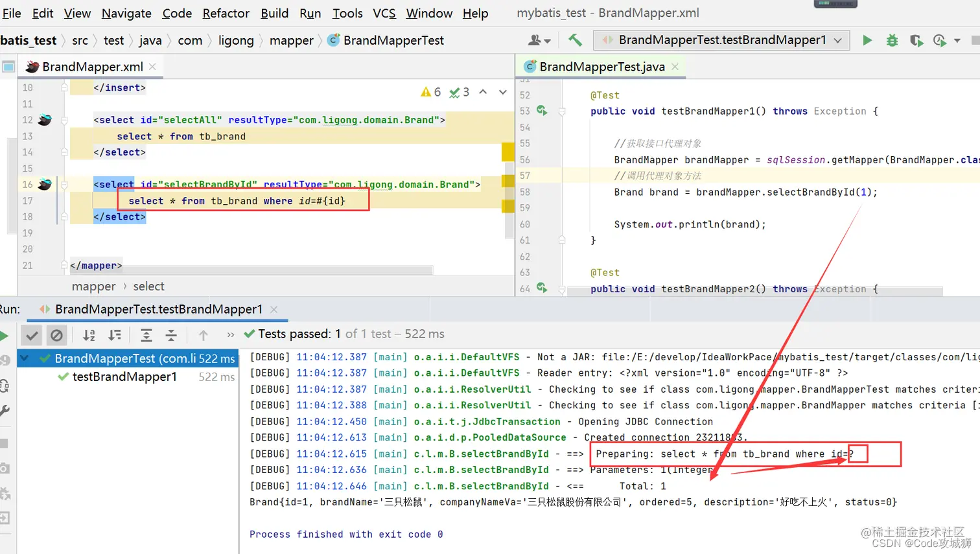The width and height of the screenshot is (980, 554).
Task: Click MyBatis bird gutter icon on line 16
Action: [45, 185]
